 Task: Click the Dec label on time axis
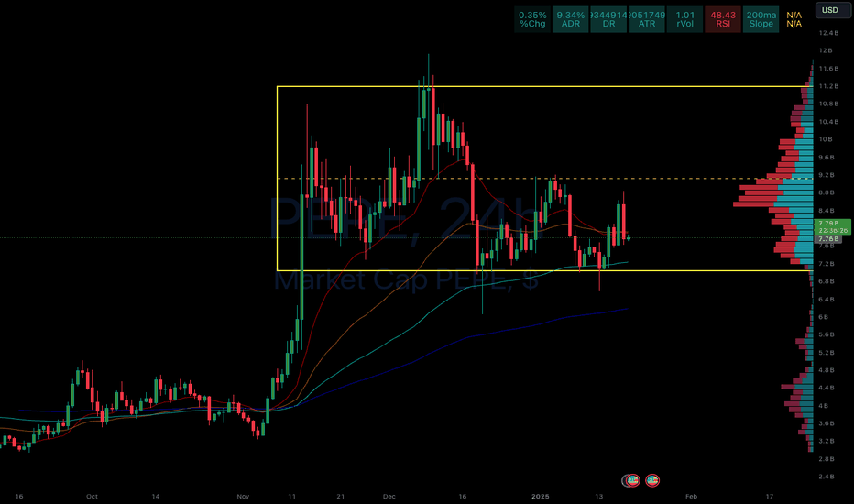pos(389,497)
